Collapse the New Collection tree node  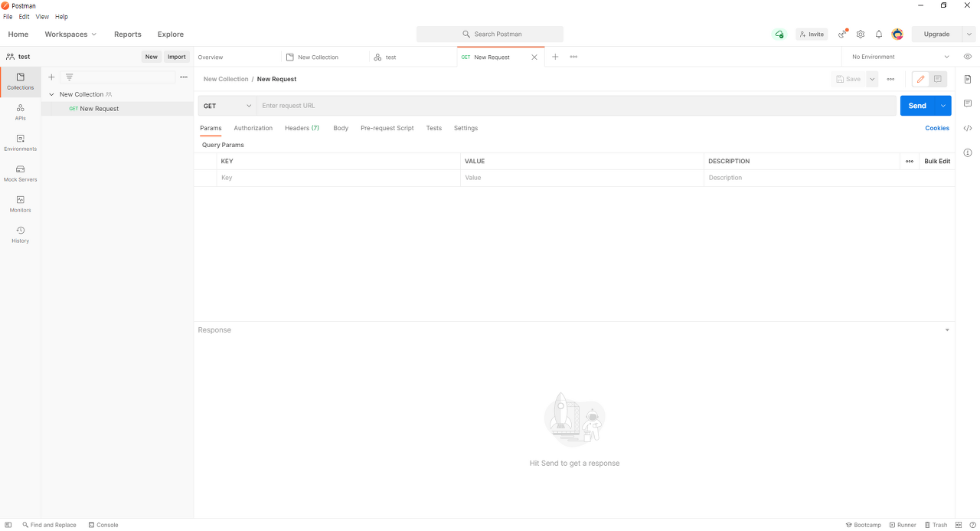coord(51,95)
